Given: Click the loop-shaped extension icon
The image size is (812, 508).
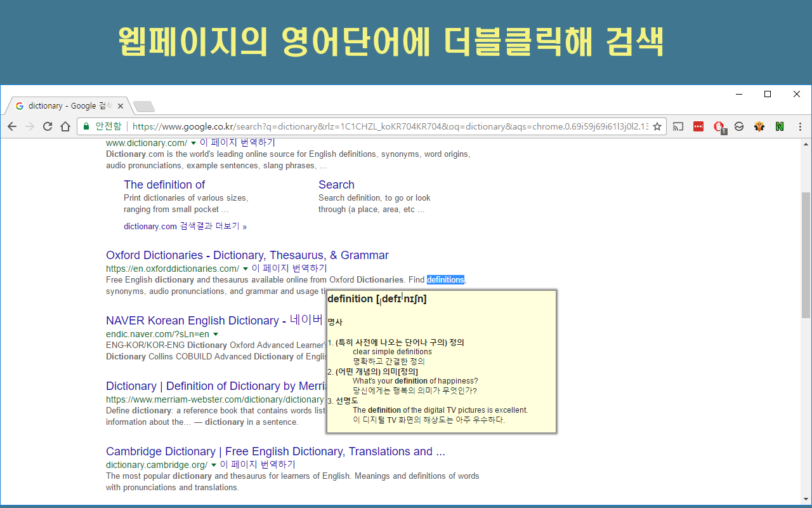Looking at the screenshot, I should pyautogui.click(x=739, y=126).
